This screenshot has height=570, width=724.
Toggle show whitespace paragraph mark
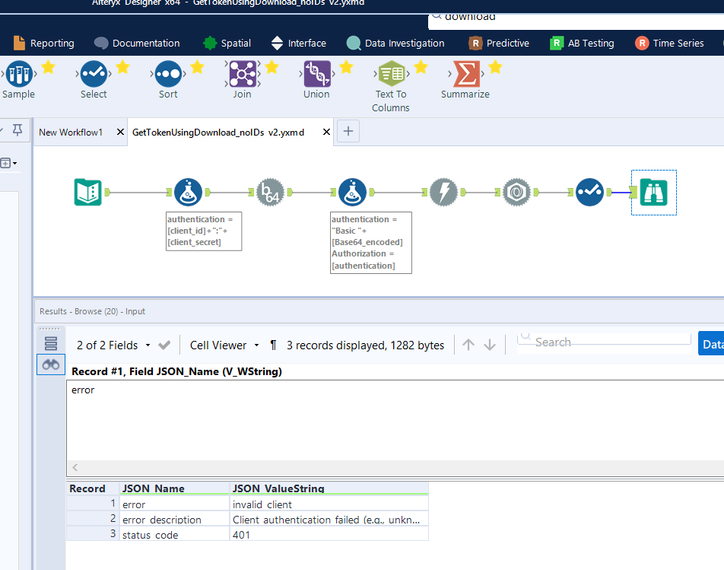click(273, 345)
